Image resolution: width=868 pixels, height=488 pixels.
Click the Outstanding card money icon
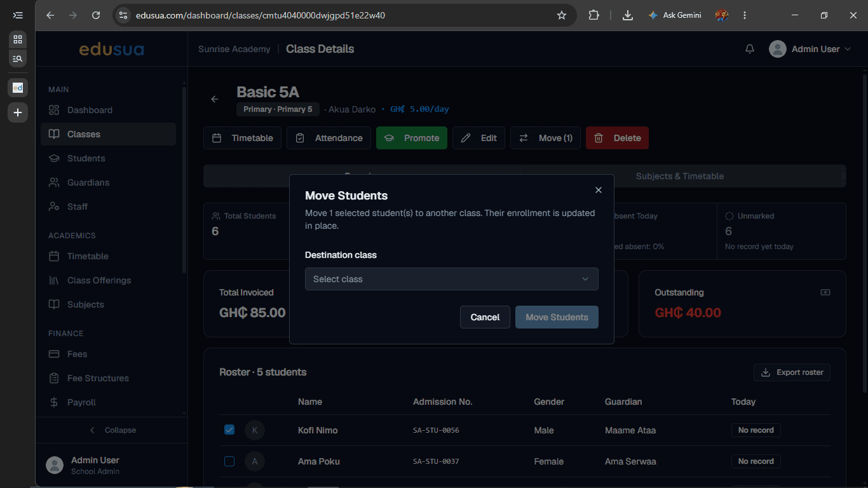click(825, 292)
